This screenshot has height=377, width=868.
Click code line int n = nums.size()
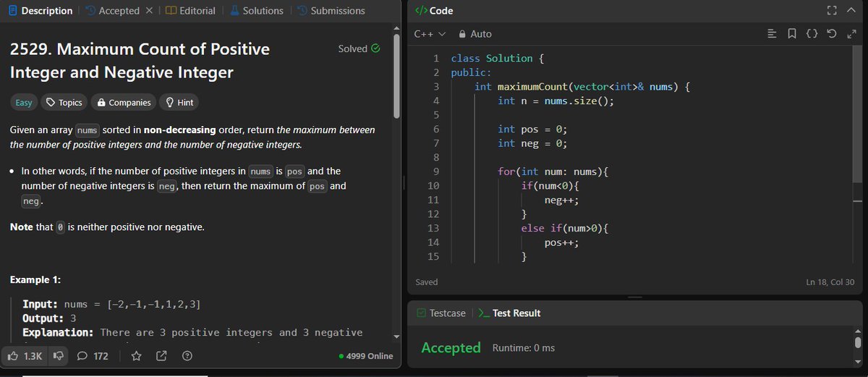tap(556, 101)
